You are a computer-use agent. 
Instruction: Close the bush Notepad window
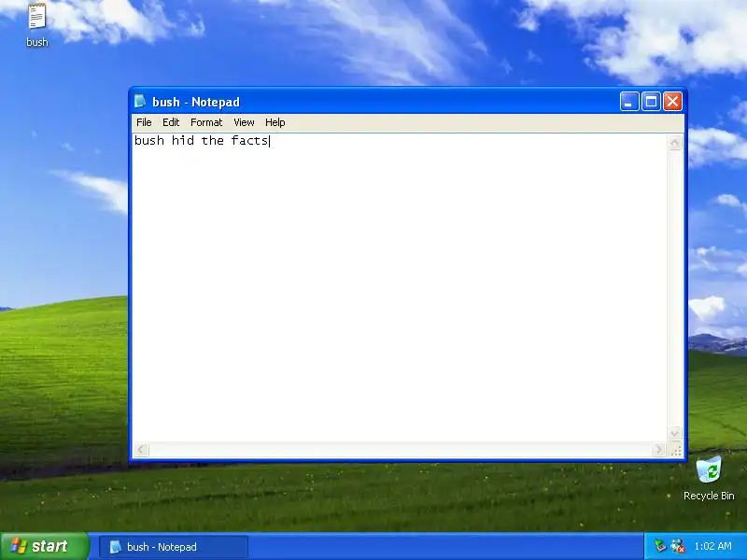tap(672, 102)
